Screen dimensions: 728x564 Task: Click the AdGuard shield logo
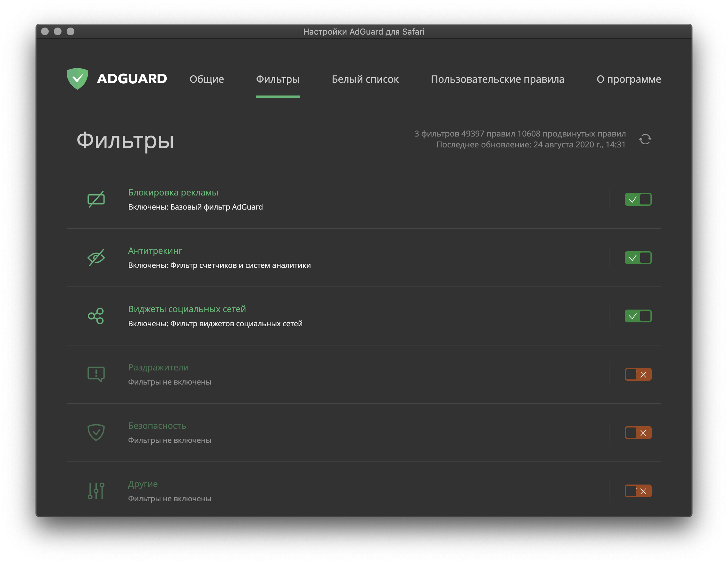click(77, 79)
